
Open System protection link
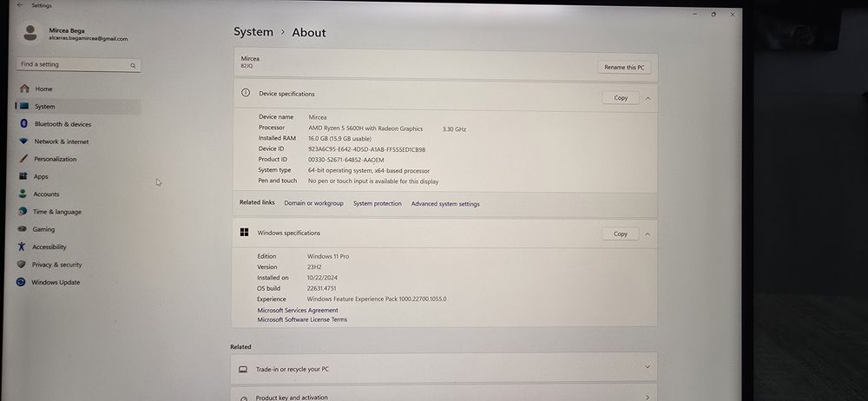(x=377, y=204)
